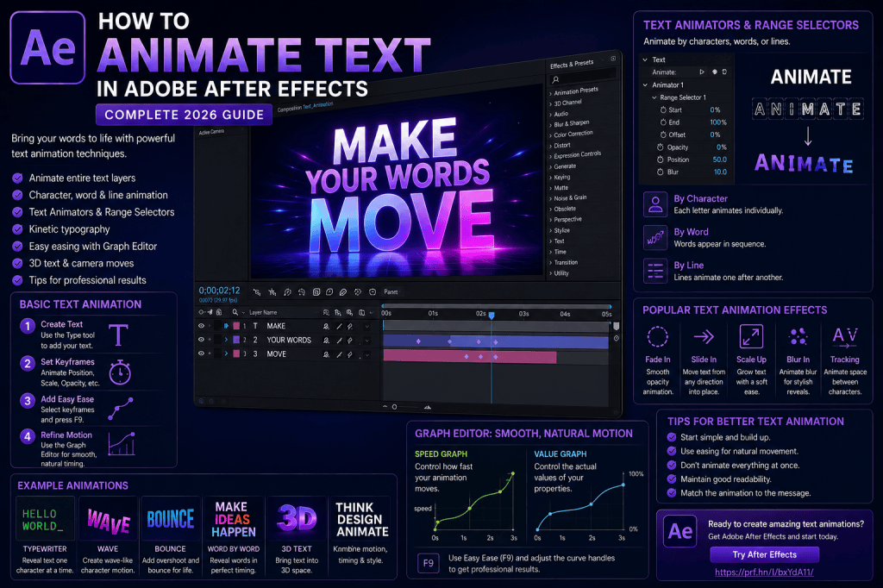Screen dimensions: 883x588
Task: Click the F9 key icon
Action: 429,563
